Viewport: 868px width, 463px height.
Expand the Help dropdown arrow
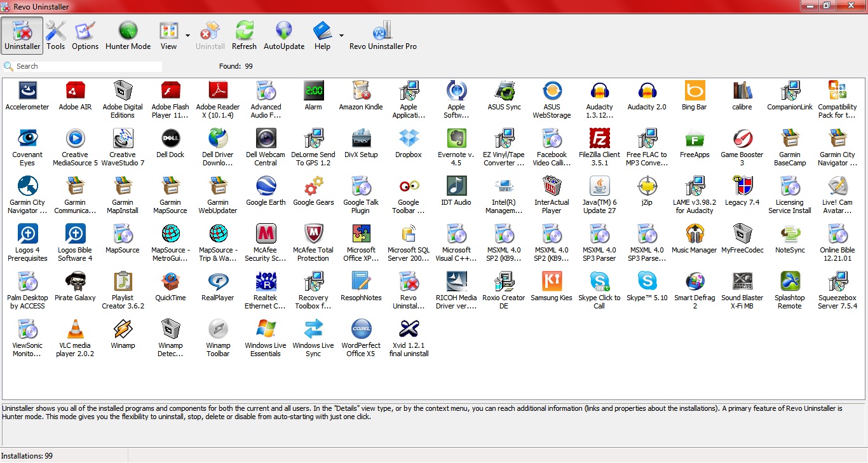(342, 36)
